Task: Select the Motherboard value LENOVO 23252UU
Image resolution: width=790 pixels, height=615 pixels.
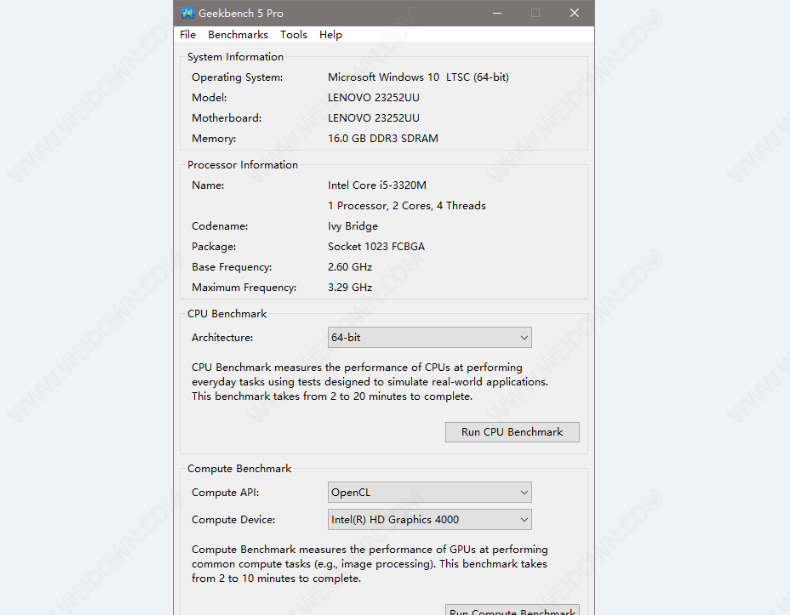Action: pyautogui.click(x=373, y=118)
